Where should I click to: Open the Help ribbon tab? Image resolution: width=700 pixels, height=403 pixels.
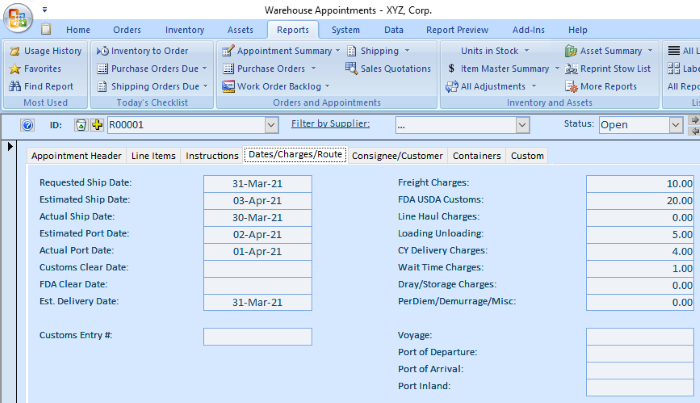[578, 30]
